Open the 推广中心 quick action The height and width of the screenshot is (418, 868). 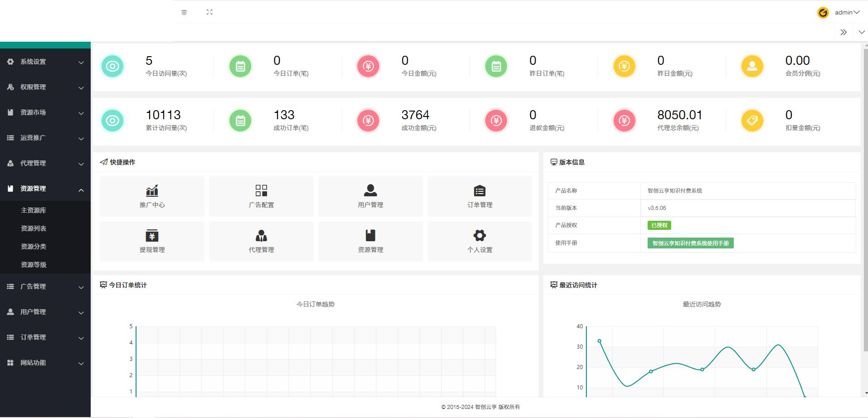point(152,196)
